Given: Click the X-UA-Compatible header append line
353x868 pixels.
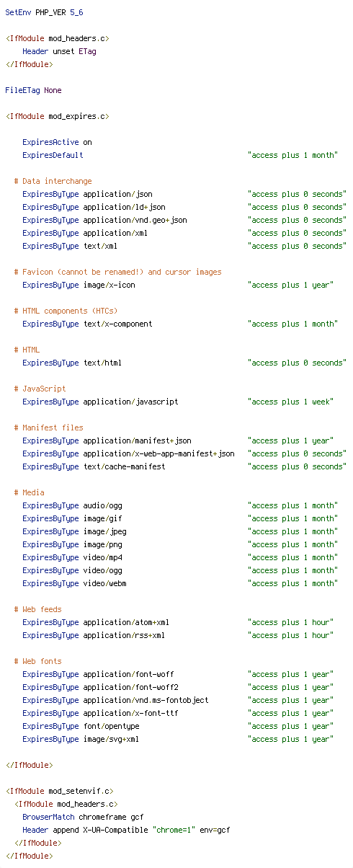Looking at the screenshot, I should coord(126,831).
